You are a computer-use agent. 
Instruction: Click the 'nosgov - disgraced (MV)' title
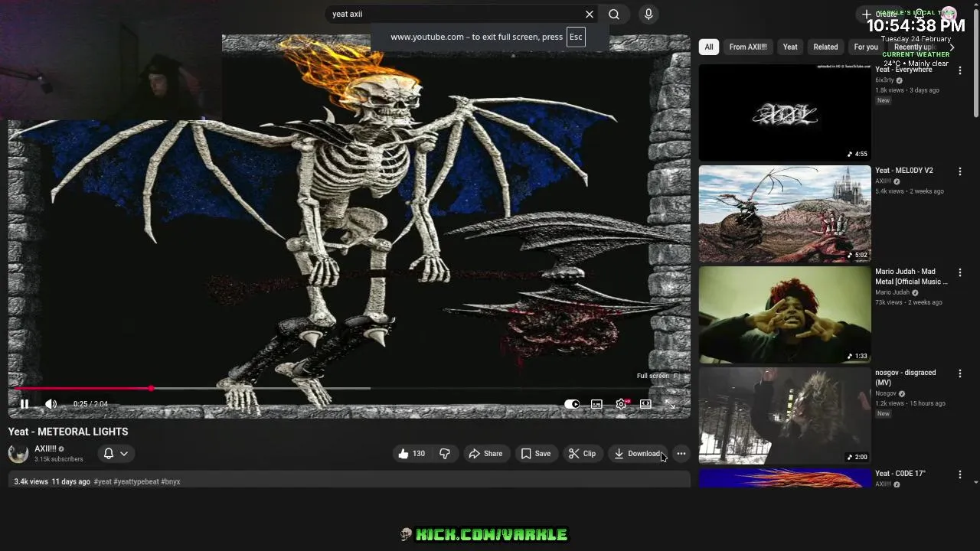(x=905, y=377)
